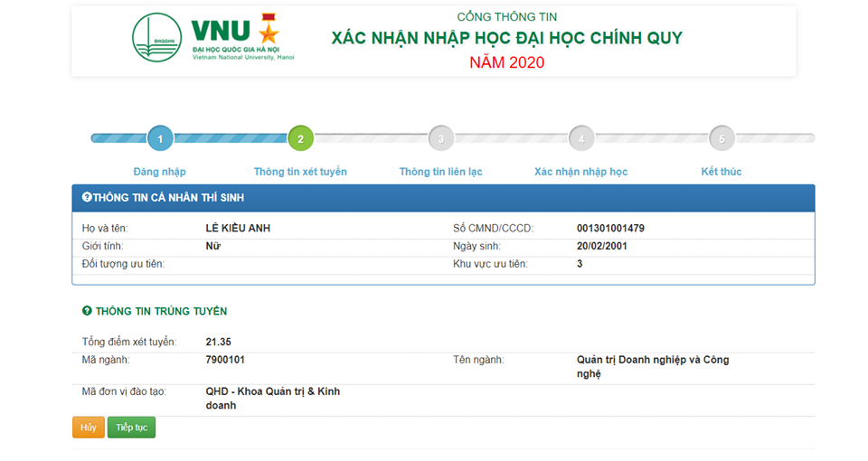
Task: Jump to Kết thúc step label
Action: click(x=722, y=172)
